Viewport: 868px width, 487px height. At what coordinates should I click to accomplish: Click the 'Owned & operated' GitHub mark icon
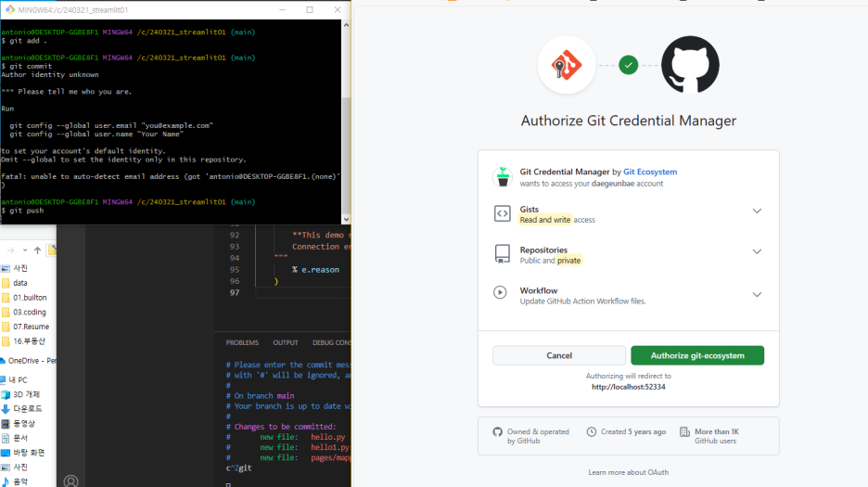click(498, 431)
